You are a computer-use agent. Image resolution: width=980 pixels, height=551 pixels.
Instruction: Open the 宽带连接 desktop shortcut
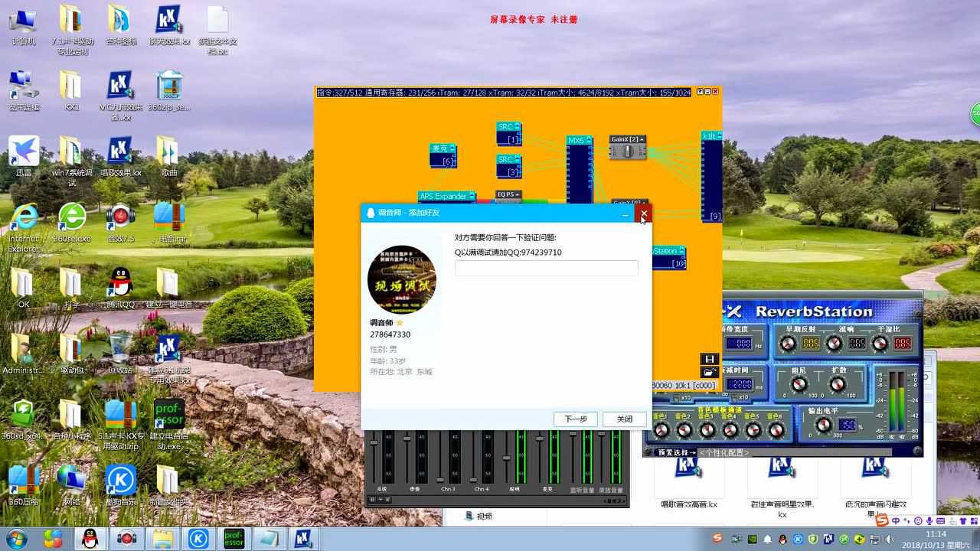click(24, 91)
